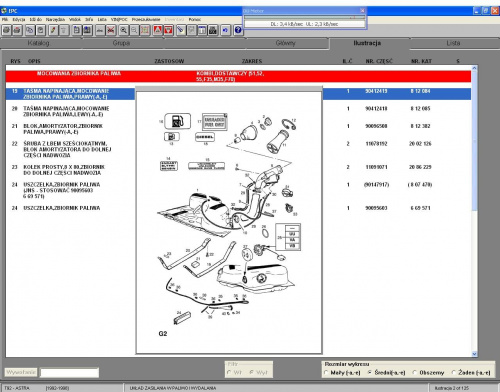This screenshot has width=500, height=392.
Task: Switch to the Katalog tab
Action: tap(39, 43)
